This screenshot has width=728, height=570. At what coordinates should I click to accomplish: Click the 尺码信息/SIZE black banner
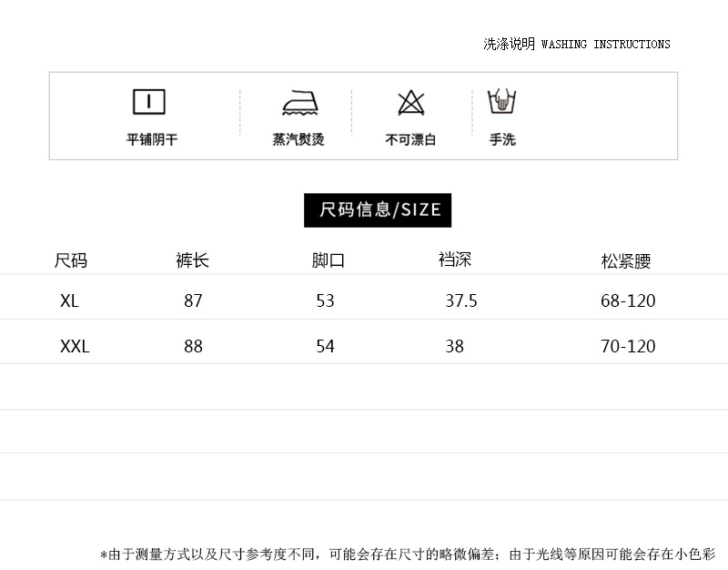point(378,210)
